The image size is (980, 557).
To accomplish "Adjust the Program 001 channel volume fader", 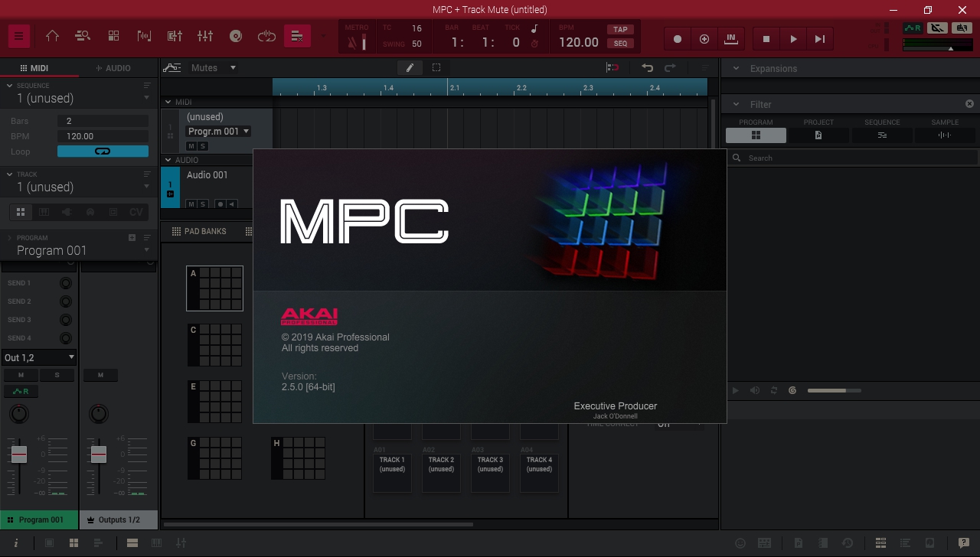I will tap(19, 454).
